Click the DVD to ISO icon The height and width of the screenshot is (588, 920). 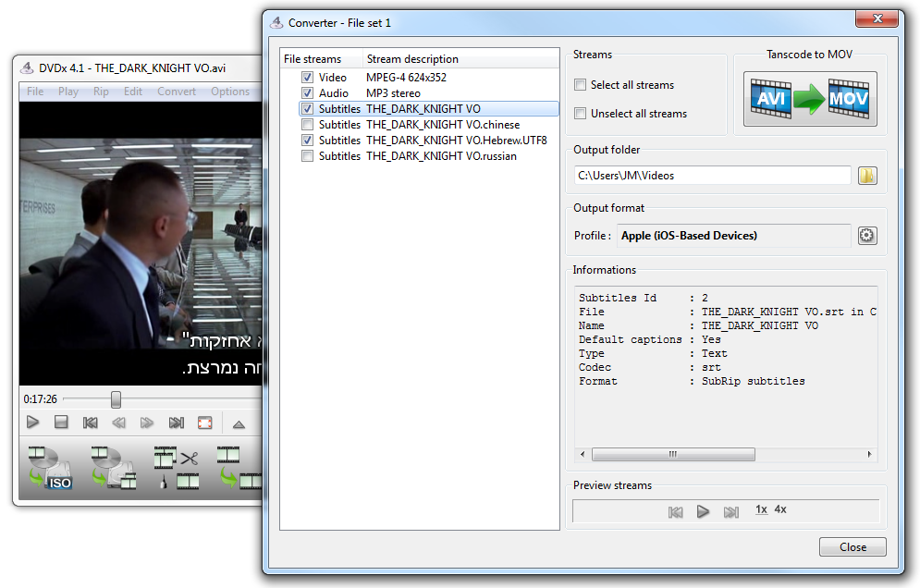click(x=51, y=468)
